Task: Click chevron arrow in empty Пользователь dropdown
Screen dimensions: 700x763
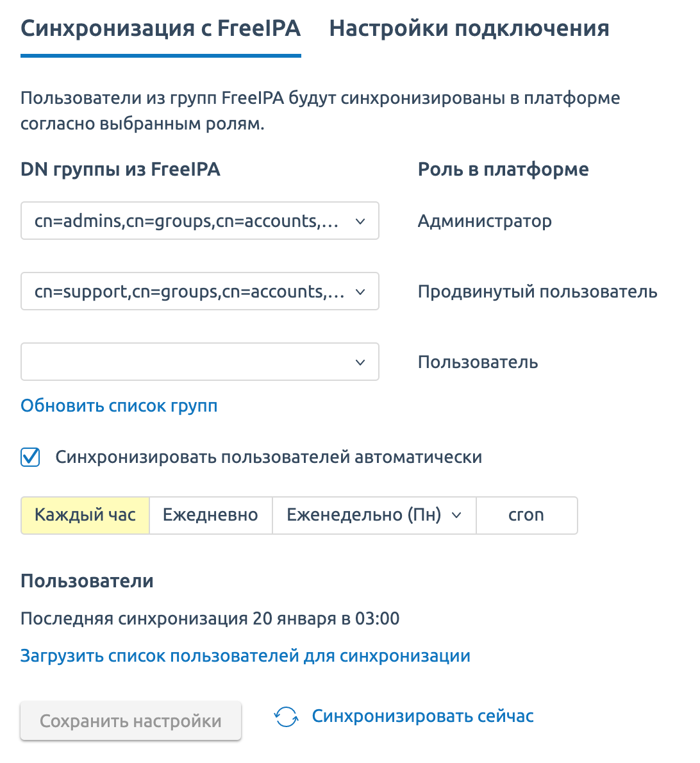Action: tap(360, 362)
